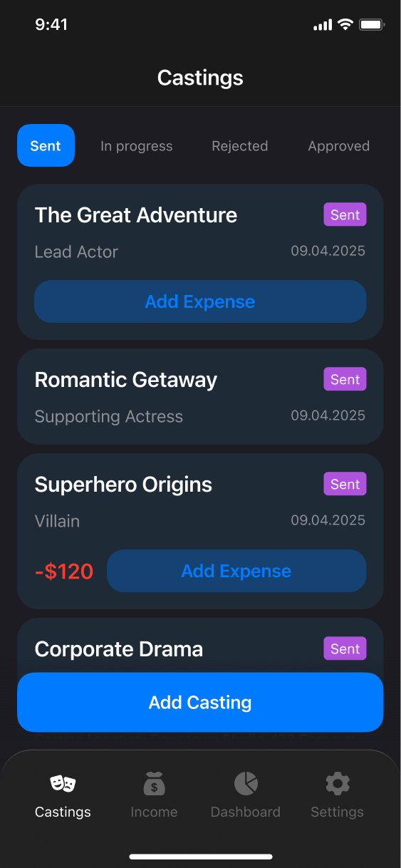This screenshot has height=868, width=401.
Task: Add Expense for The Great Adventure
Action: tap(200, 301)
